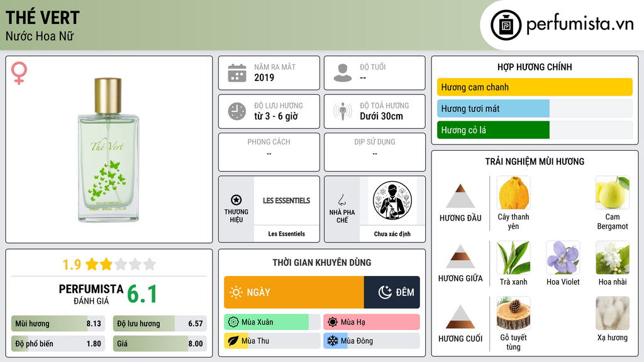The height and width of the screenshot is (362, 644).
Task: Select the Gỗ tuyết tùng cedarwood image
Action: pyautogui.click(x=513, y=314)
